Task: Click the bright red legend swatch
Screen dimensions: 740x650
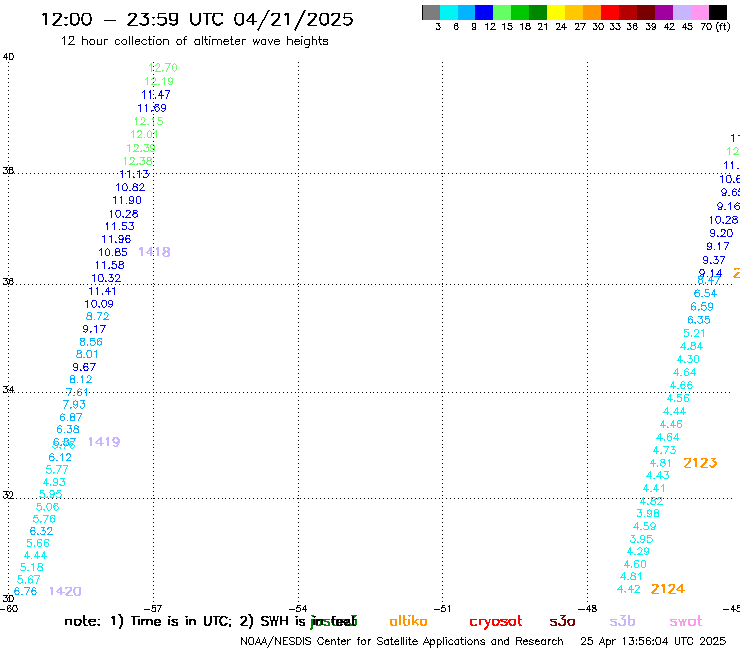Action: (610, 12)
